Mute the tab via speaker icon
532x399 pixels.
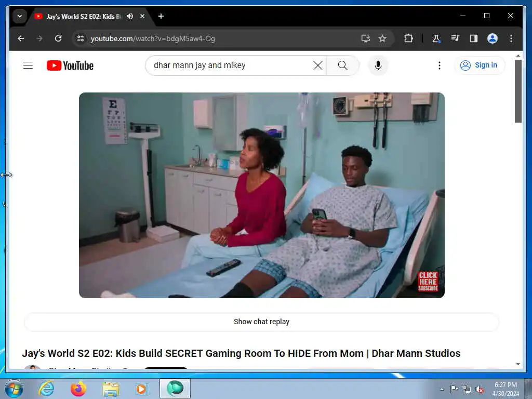pos(129,16)
